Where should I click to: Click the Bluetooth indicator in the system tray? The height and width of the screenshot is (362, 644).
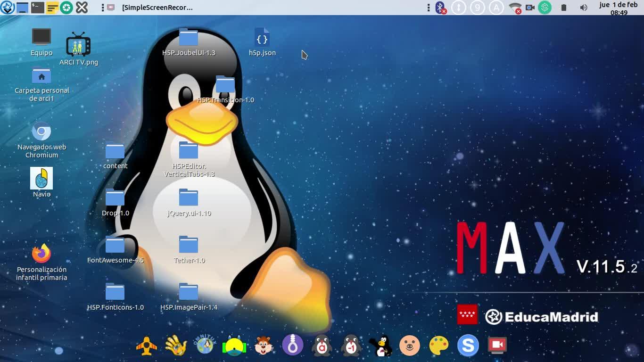point(440,8)
